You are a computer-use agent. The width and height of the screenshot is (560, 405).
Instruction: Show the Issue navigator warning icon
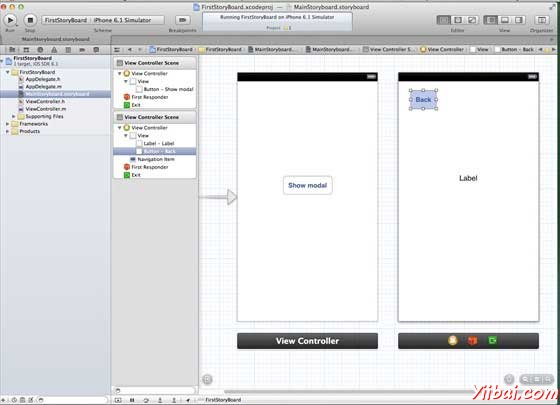point(54,50)
